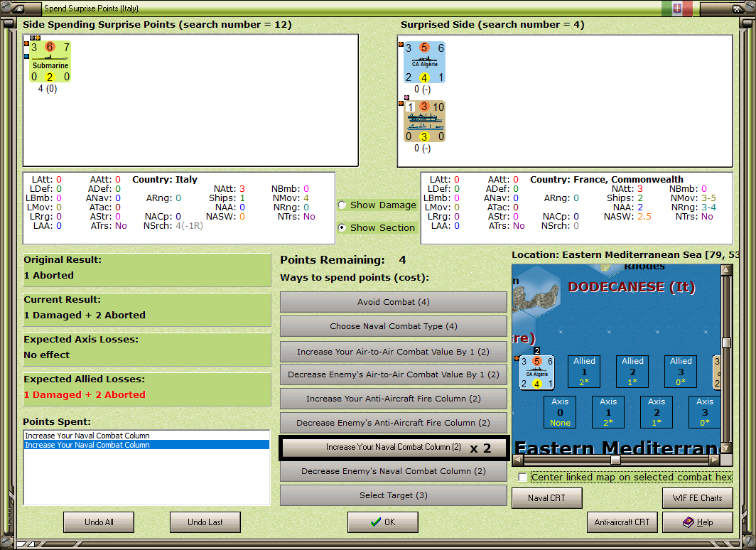Click Expected Allied Losses red result text
Screen dimensions: 756x550
click(85, 395)
